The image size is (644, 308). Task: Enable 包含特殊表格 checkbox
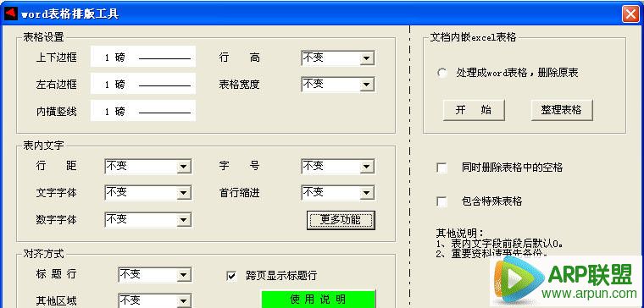click(x=442, y=201)
